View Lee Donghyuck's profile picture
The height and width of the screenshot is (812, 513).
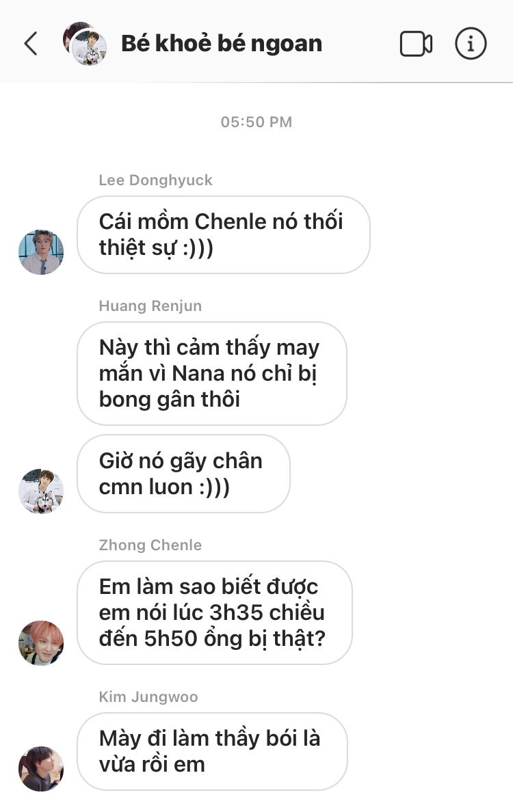41,252
